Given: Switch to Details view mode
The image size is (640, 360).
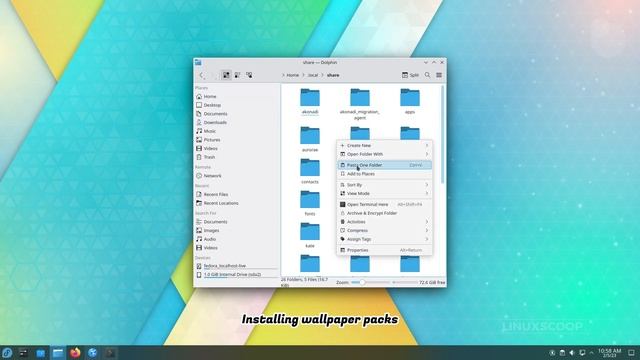Looking at the screenshot, I should (x=249, y=75).
